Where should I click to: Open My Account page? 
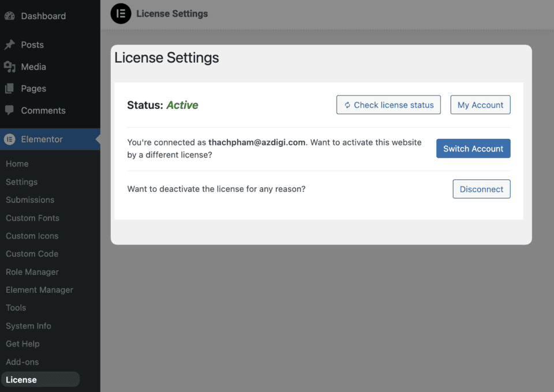(480, 105)
